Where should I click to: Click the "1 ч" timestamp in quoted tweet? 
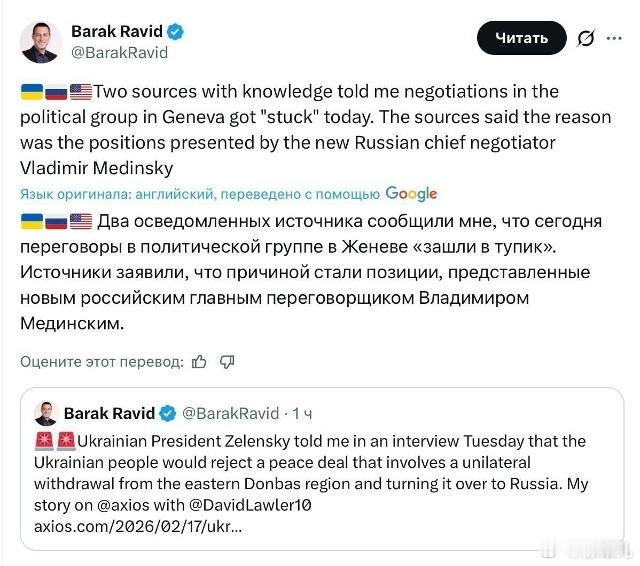303,413
